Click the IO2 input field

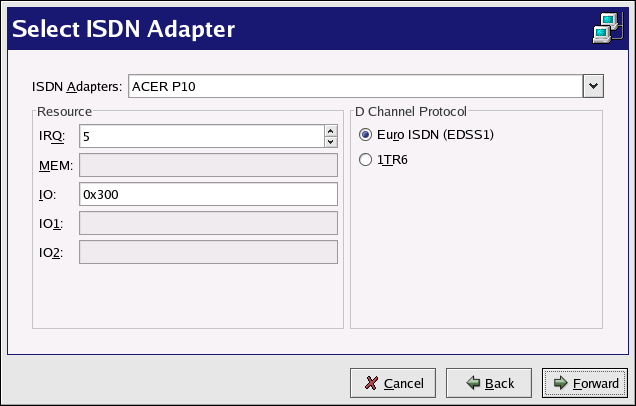208,252
